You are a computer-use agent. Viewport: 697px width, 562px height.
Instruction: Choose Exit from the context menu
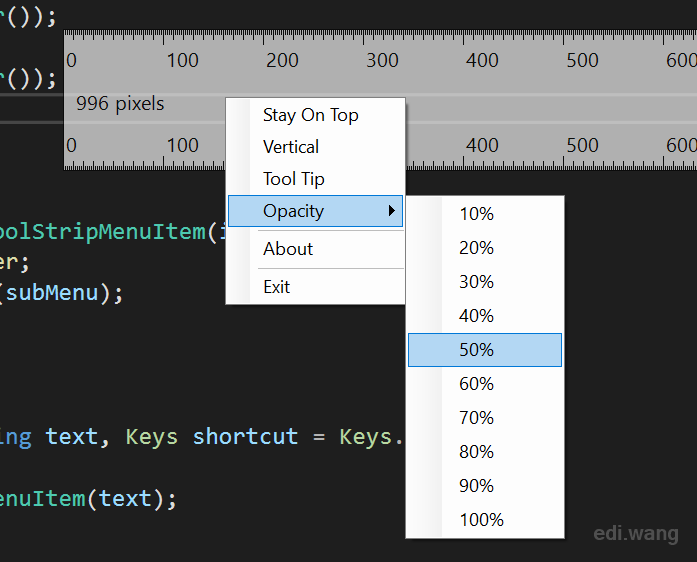tap(315, 287)
